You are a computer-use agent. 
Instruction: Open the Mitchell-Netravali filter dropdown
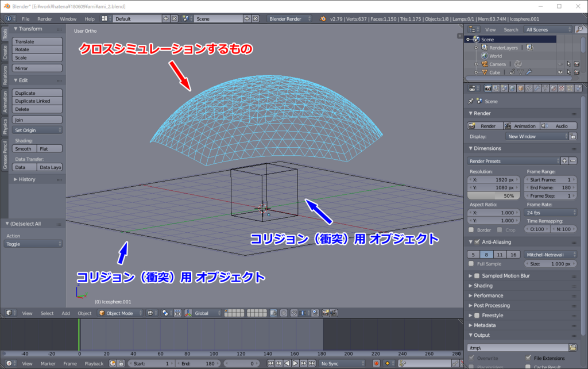tap(550, 255)
